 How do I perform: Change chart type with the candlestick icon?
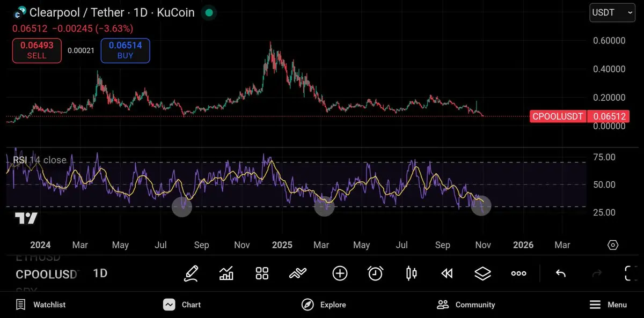click(x=411, y=273)
